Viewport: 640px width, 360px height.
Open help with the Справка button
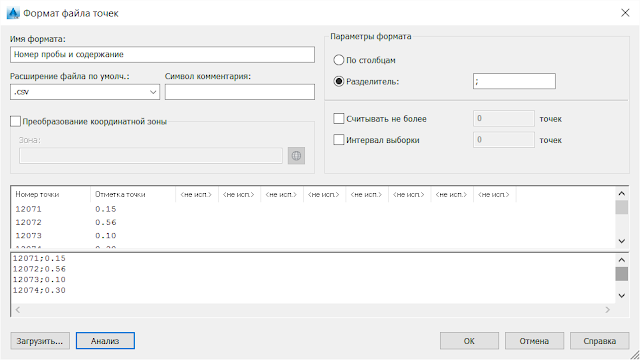click(600, 341)
